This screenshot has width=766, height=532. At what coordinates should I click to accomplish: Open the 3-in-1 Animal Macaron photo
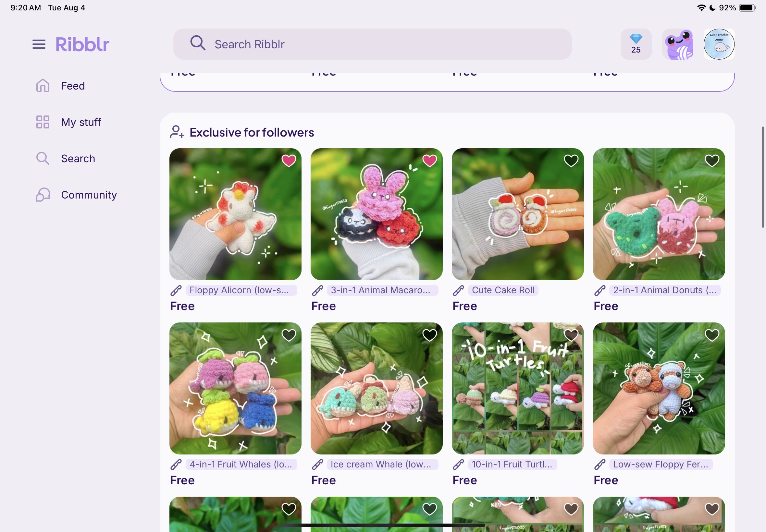pos(377,214)
